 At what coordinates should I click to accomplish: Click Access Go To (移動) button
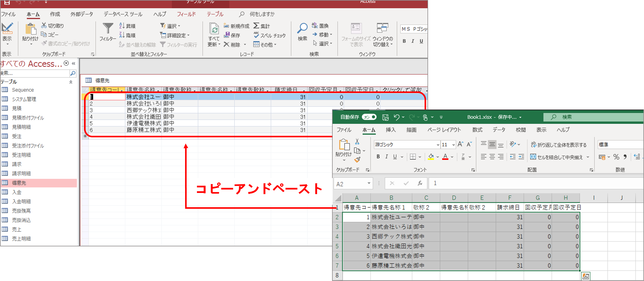(322, 34)
